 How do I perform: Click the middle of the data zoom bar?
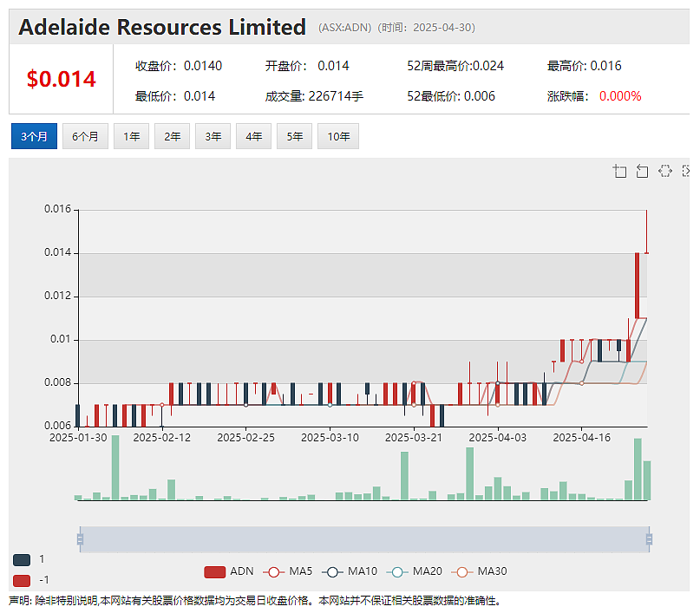point(364,539)
